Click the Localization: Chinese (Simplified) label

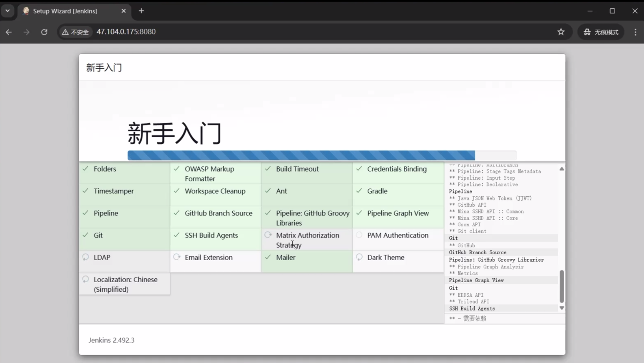[x=125, y=284]
